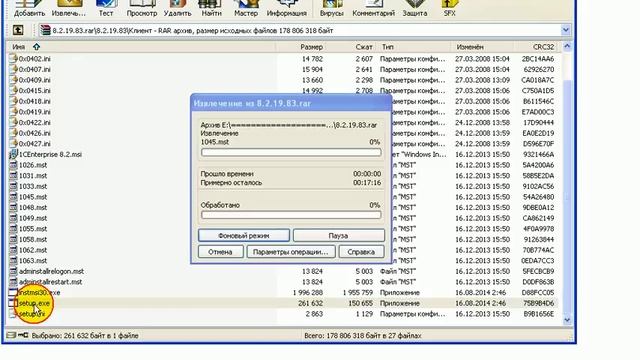This screenshot has height=360, width=640.
Task: Sort by the CRC32 column header
Action: click(x=543, y=47)
